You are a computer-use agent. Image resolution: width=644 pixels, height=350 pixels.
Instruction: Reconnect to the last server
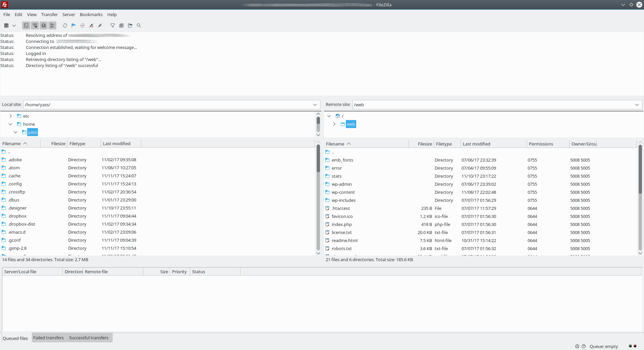pyautogui.click(x=100, y=25)
